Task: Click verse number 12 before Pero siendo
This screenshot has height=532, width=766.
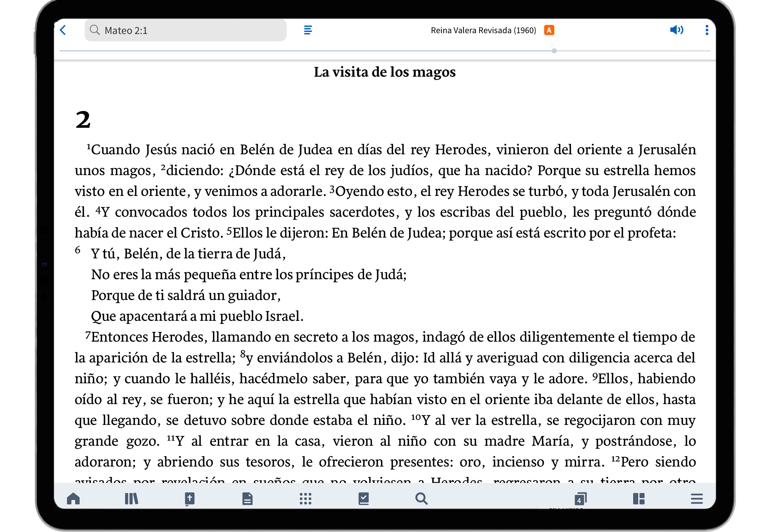Action: [x=615, y=459]
